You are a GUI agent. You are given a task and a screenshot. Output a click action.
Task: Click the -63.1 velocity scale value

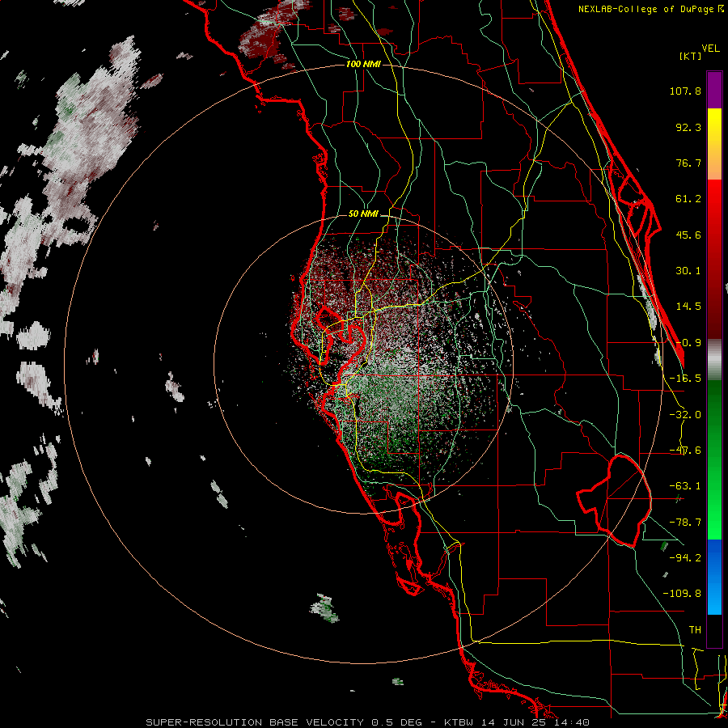click(685, 486)
